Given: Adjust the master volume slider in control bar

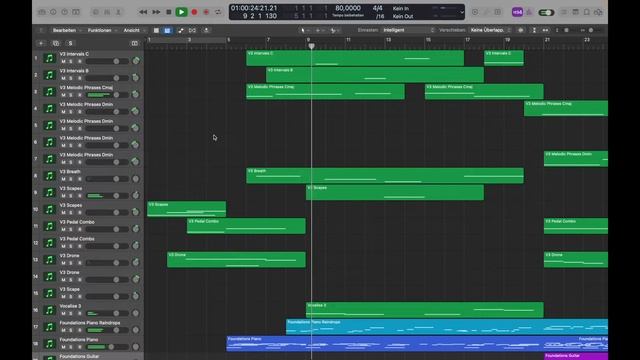Looking at the screenshot, I should point(546,13).
